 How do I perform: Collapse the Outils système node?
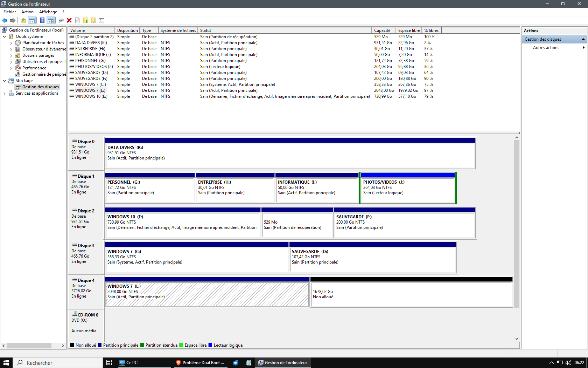(x=5, y=36)
